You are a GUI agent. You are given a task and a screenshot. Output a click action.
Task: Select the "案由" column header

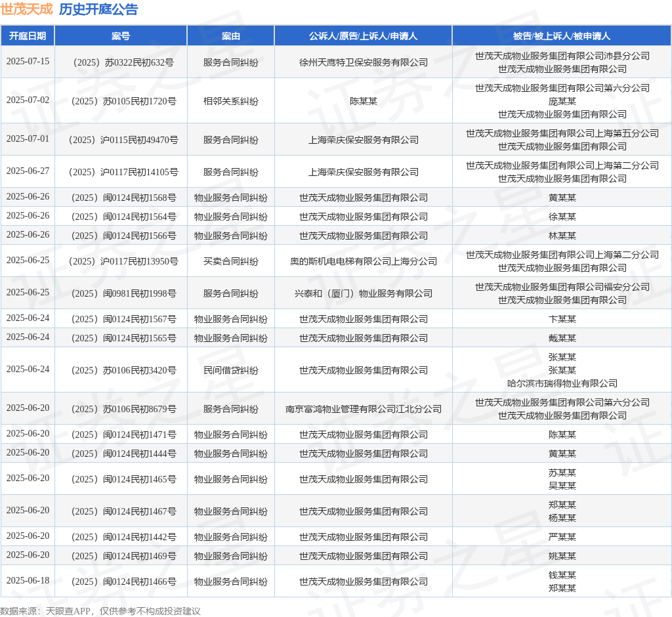coord(230,36)
